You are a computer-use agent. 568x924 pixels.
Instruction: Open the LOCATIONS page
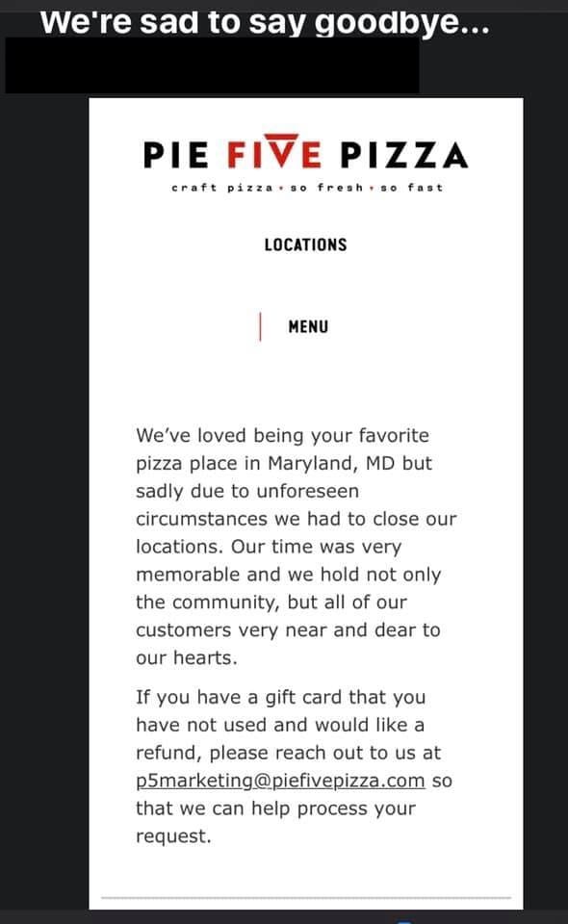tap(306, 244)
